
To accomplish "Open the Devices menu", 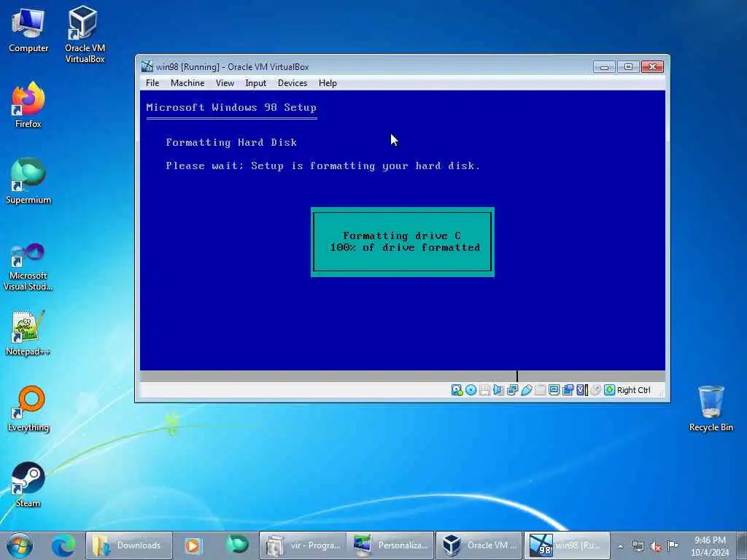I will click(293, 83).
